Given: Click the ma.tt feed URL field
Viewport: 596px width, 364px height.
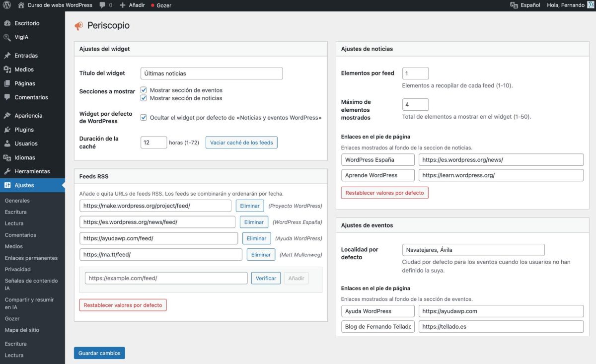Looking at the screenshot, I should coord(161,255).
